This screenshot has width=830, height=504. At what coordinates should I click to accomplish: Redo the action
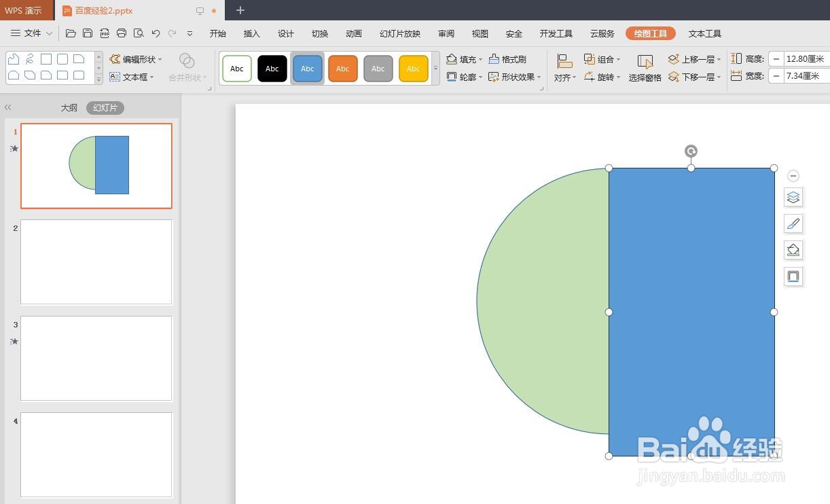(x=173, y=33)
